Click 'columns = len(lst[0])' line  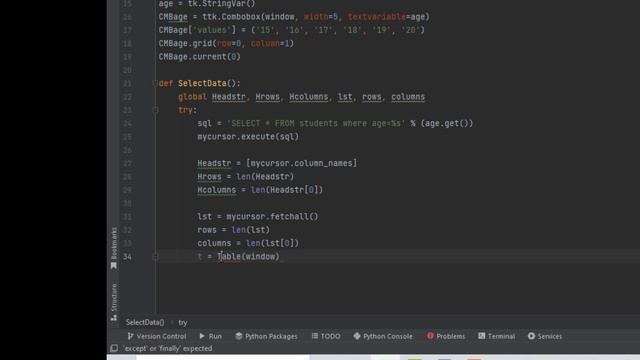pos(248,243)
